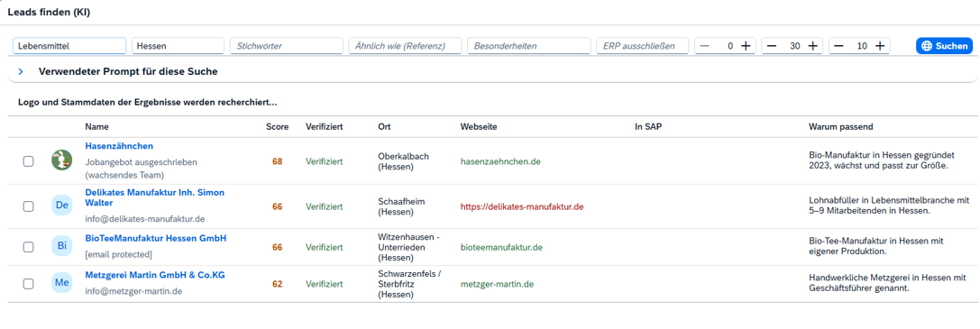Open BioTeeManufaktur Hessen GmbH link

(156, 239)
